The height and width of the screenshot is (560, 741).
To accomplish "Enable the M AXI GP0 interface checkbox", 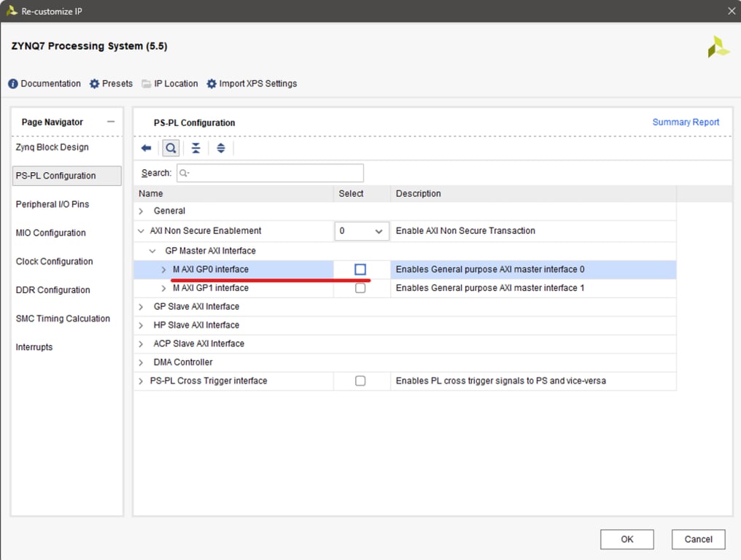I will 360,270.
